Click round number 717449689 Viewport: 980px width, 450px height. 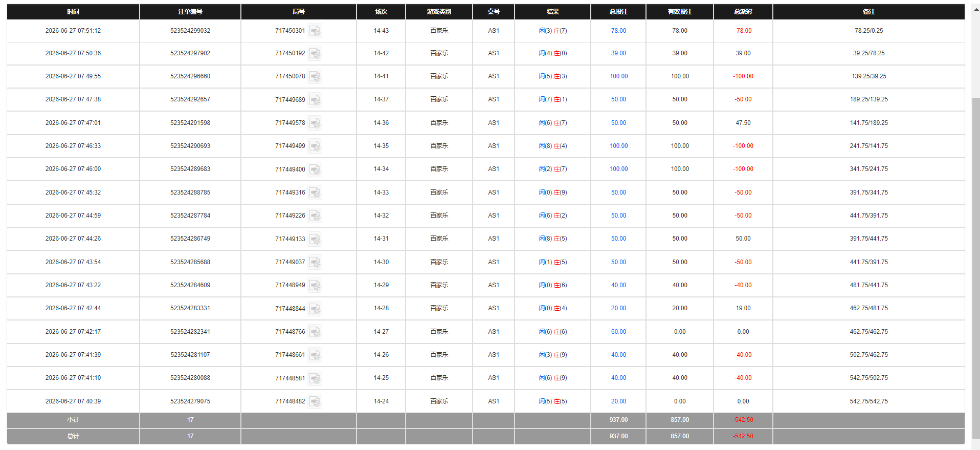coord(290,100)
